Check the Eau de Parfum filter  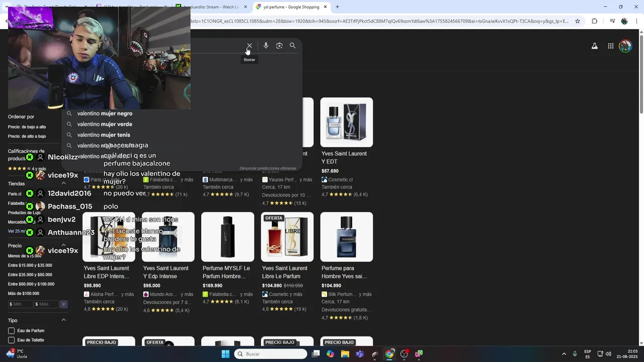(12, 331)
